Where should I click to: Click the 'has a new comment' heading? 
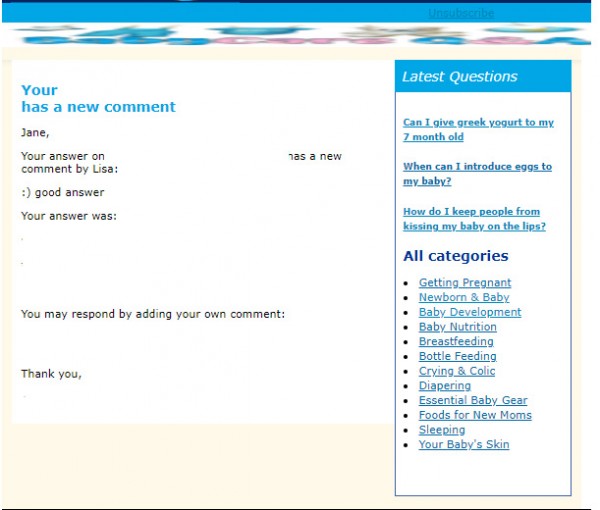pyautogui.click(x=98, y=107)
